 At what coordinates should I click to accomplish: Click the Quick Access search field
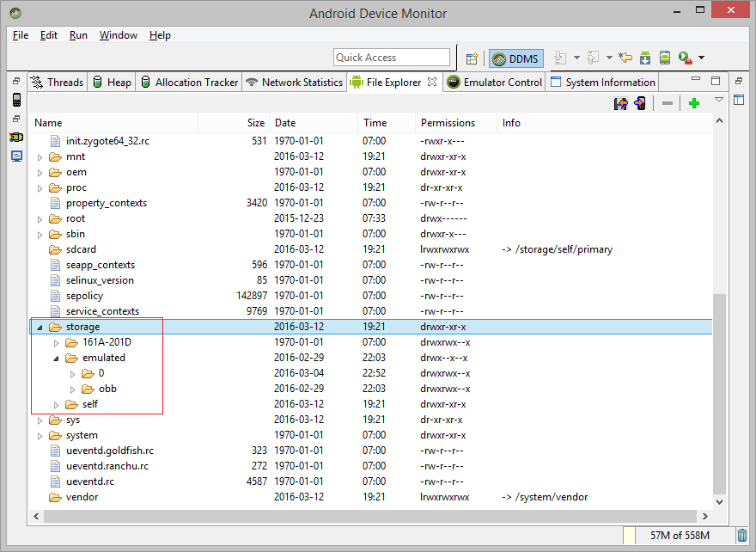pos(392,58)
